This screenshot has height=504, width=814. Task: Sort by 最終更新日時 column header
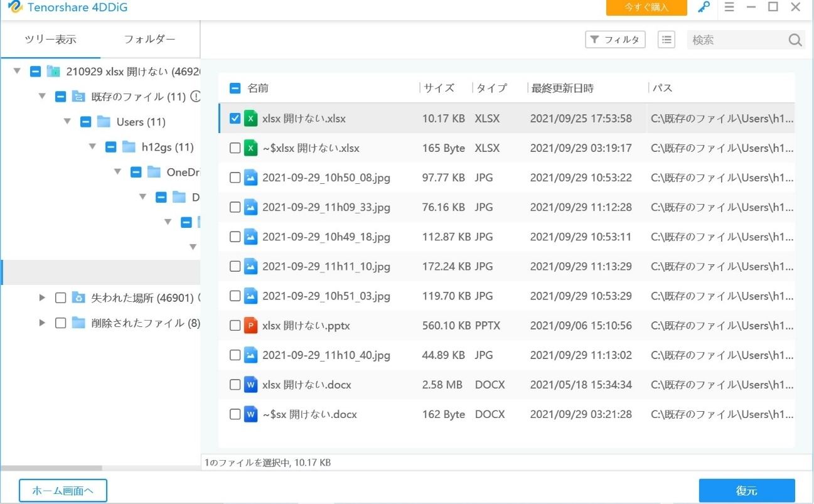(562, 88)
